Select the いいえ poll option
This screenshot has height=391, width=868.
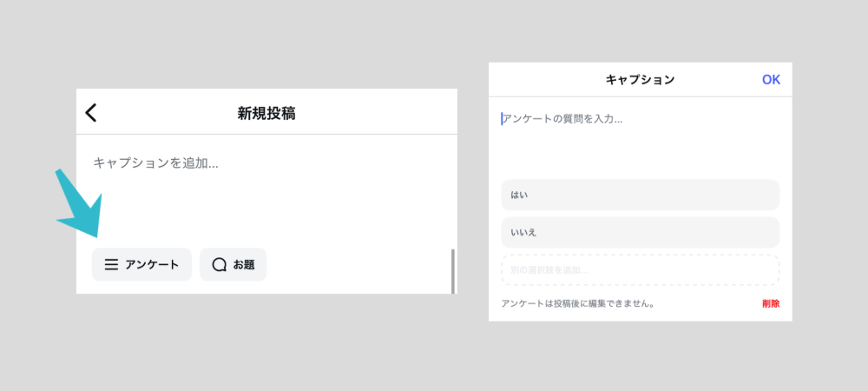click(640, 232)
